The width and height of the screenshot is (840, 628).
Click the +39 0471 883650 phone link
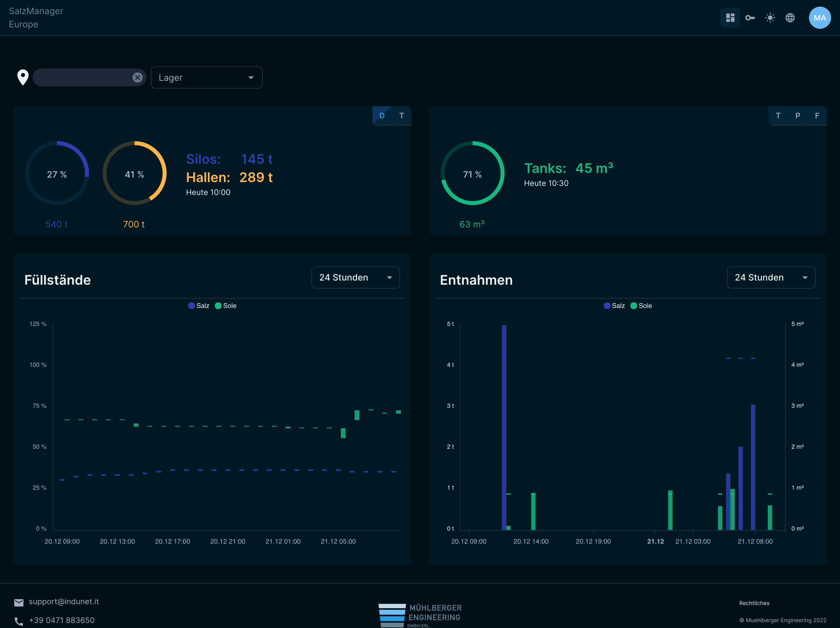click(61, 621)
